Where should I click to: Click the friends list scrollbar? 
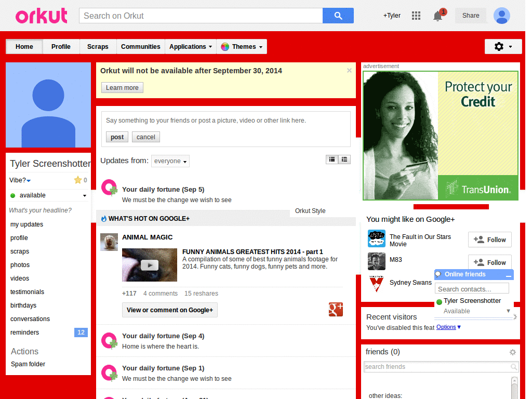514,388
